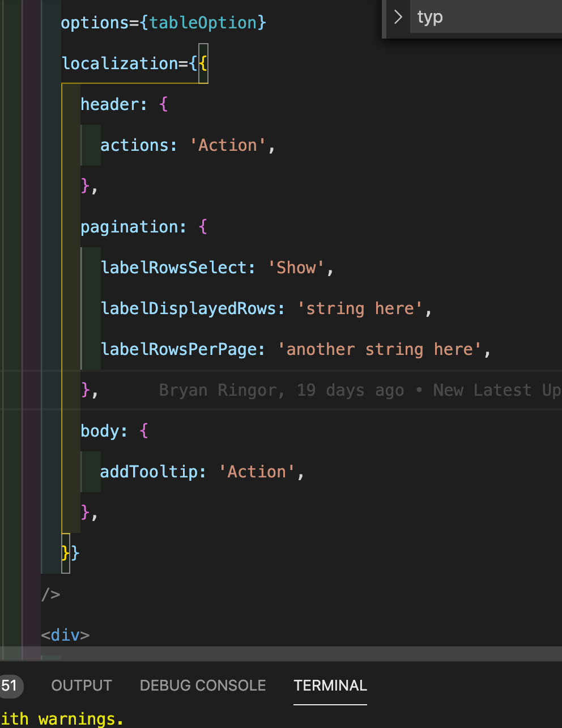This screenshot has height=728, width=562.
Task: Click the chevron icon in the quick open box
Action: 398,17
